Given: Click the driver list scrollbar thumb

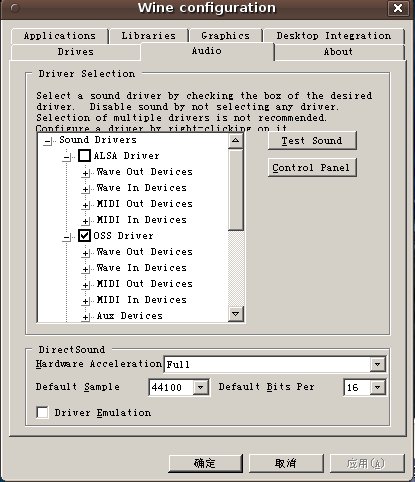Looking at the screenshot, I should tap(236, 189).
